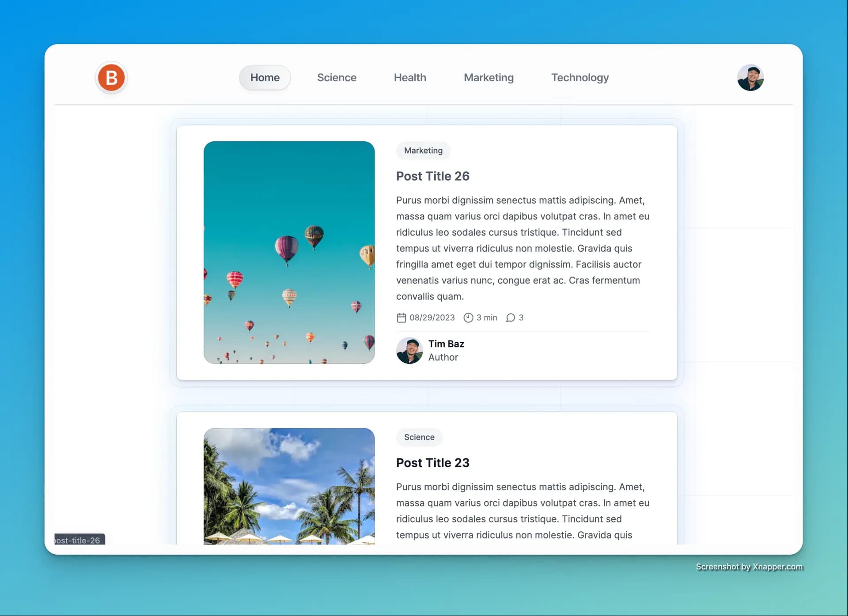Viewport: 848px width, 616px height.
Task: Open Tim Baz author avatar
Action: 409,351
